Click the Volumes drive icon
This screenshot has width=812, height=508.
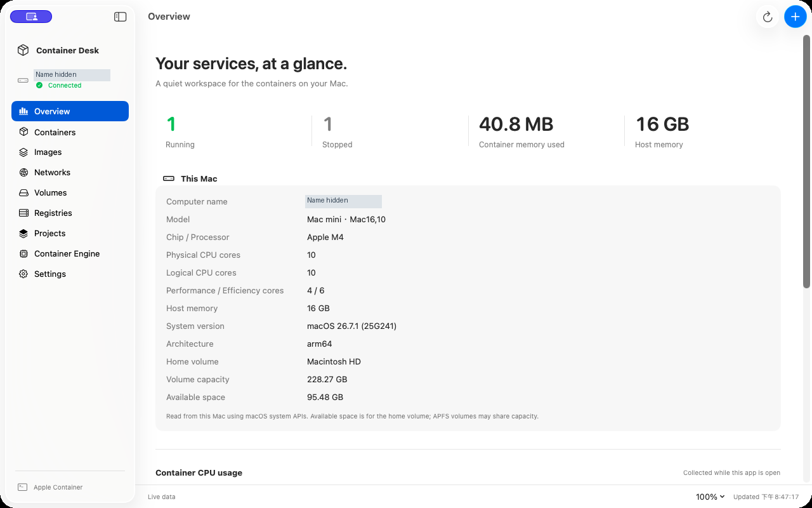23,193
